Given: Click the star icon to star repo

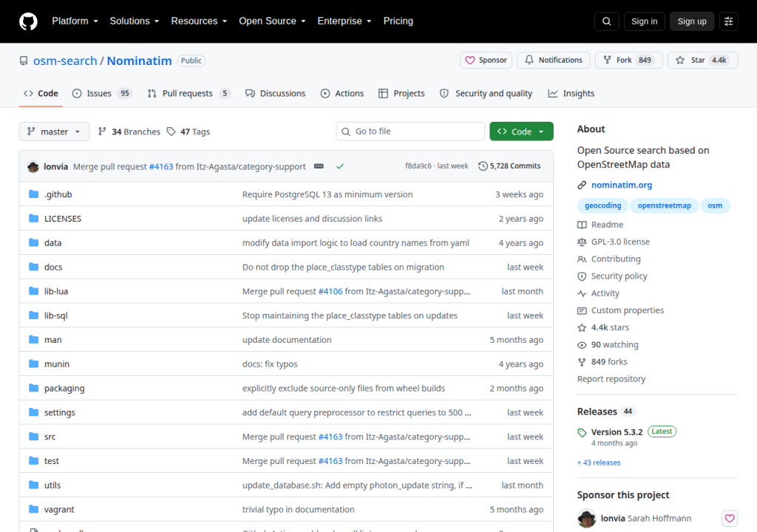Looking at the screenshot, I should pos(680,61).
